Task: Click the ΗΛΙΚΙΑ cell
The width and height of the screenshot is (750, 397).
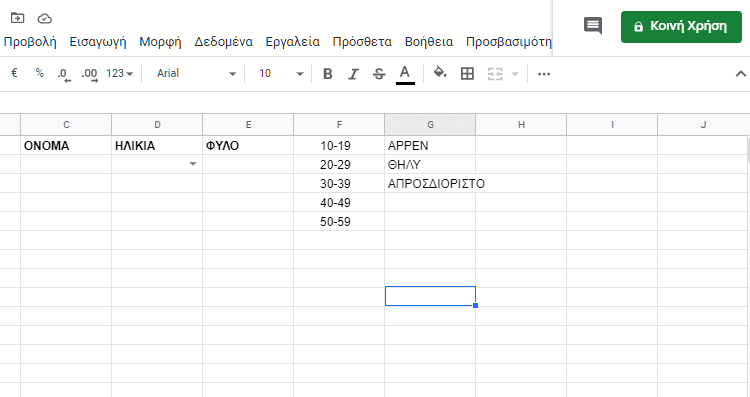Action: click(157, 145)
